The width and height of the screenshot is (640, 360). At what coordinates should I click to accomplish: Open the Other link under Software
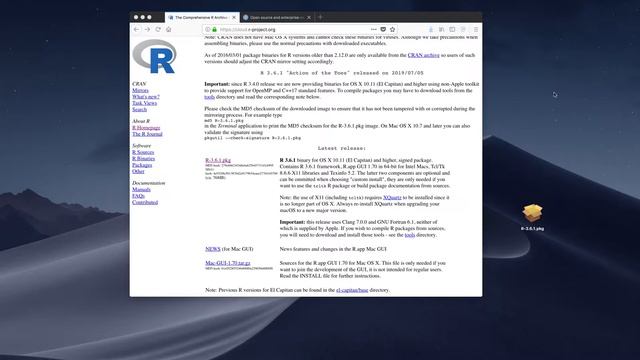(138, 171)
